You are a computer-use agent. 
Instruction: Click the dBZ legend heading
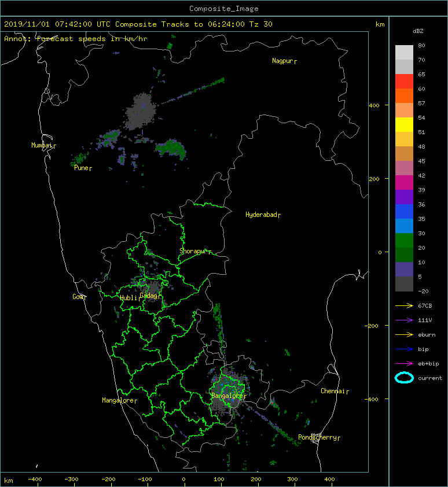[418, 31]
